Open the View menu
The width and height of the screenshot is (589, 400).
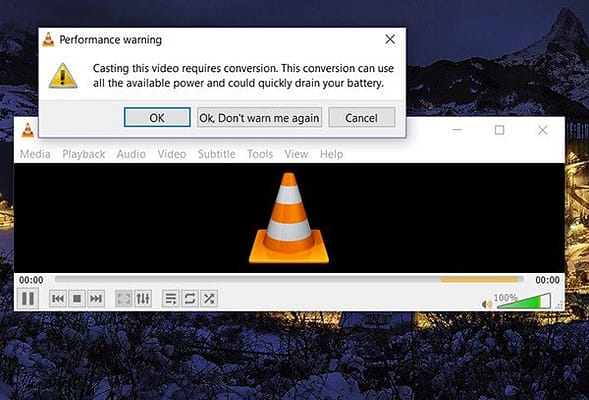(296, 154)
